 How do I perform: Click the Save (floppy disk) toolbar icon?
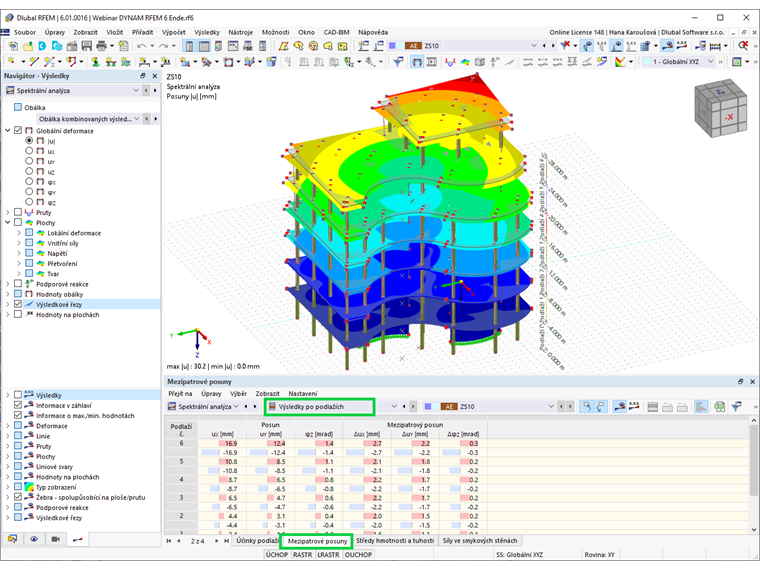click(87, 46)
